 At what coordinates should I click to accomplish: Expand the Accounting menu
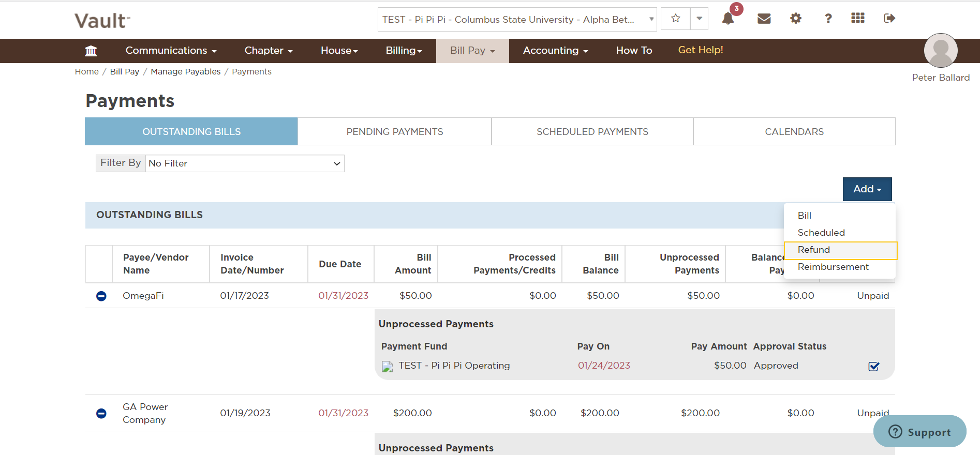click(555, 51)
